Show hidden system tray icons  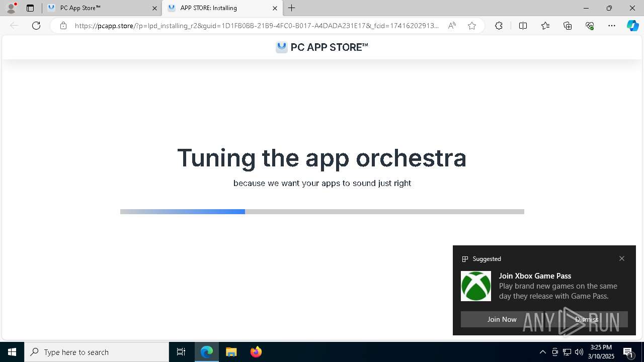(x=542, y=352)
